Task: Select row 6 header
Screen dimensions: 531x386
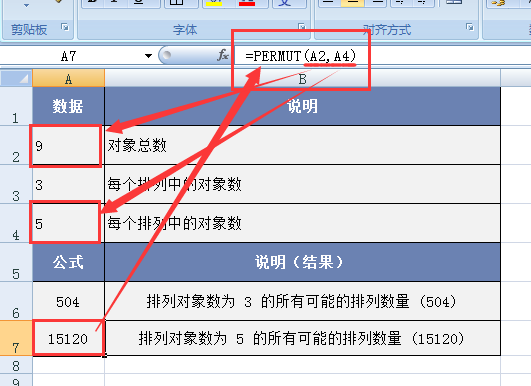Action: [16, 301]
